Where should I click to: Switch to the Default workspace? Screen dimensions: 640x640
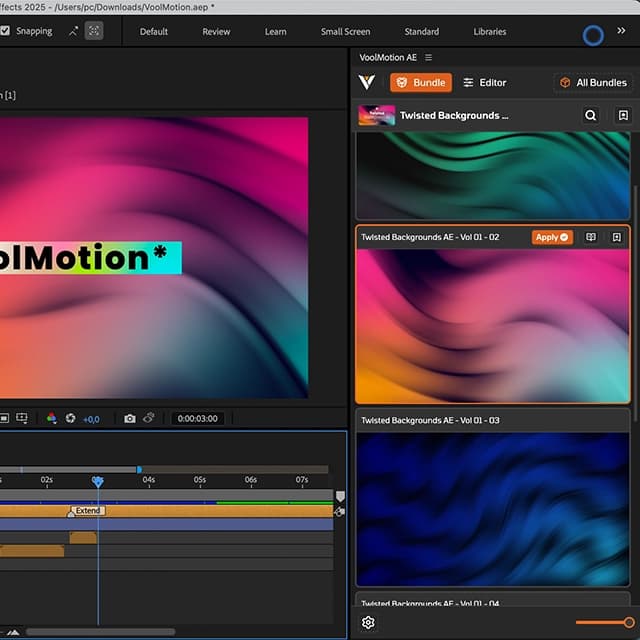153,31
